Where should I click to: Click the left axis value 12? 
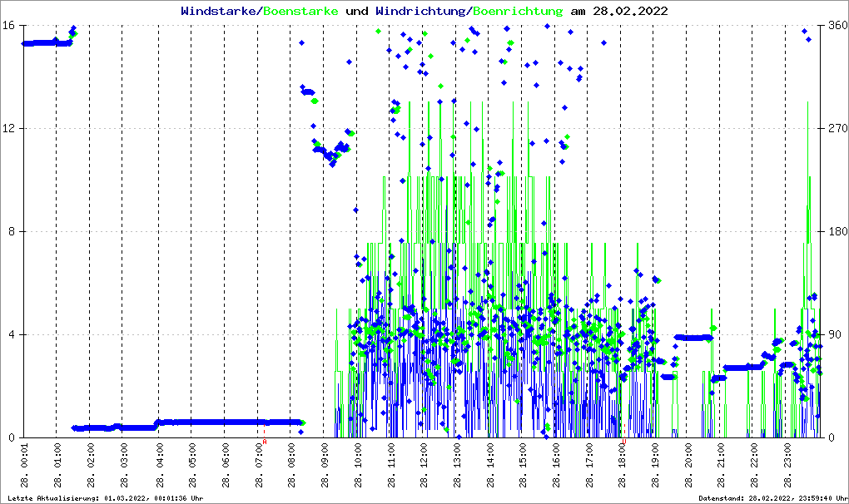click(8, 129)
